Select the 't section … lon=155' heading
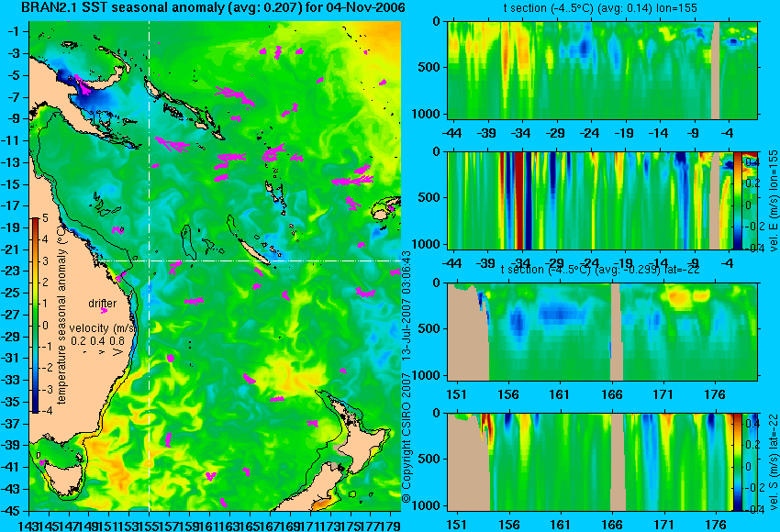The width and height of the screenshot is (780, 532). [x=600, y=8]
